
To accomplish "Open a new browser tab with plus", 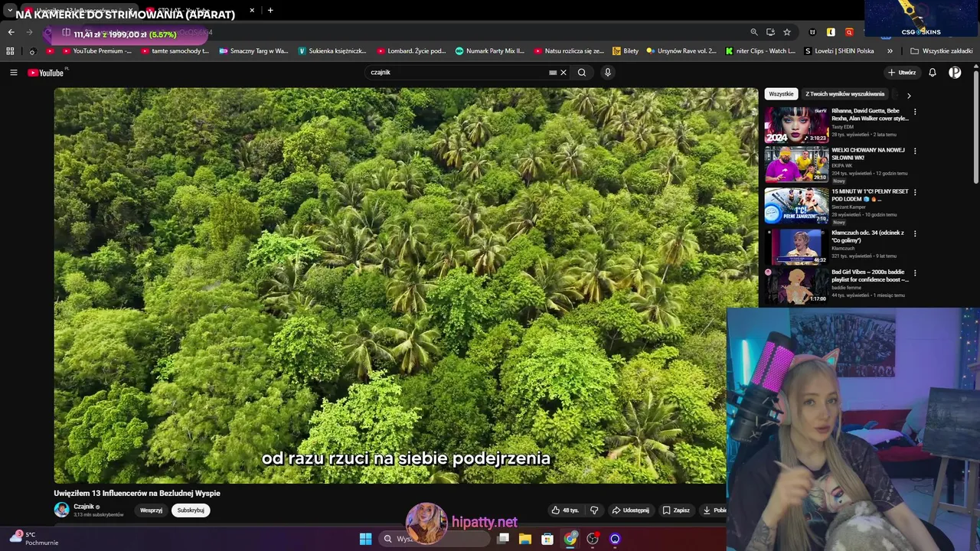I will [270, 10].
